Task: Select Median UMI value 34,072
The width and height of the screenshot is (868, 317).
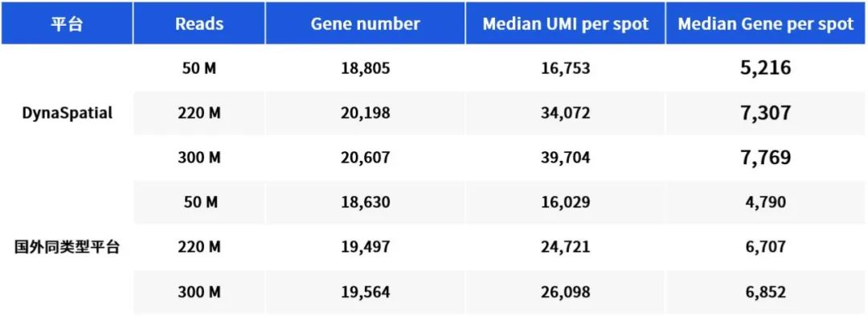Action: pyautogui.click(x=565, y=113)
